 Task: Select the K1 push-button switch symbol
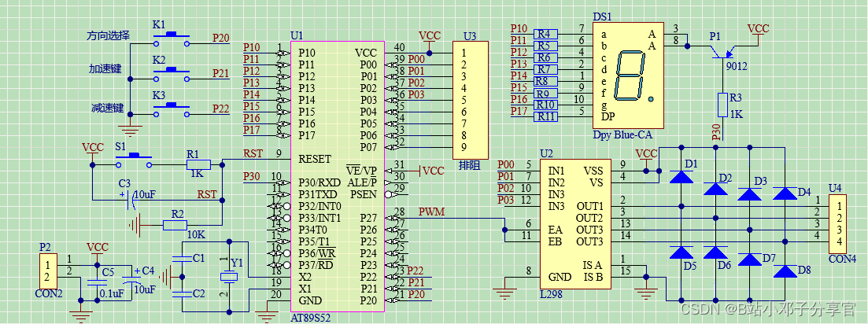pos(172,39)
